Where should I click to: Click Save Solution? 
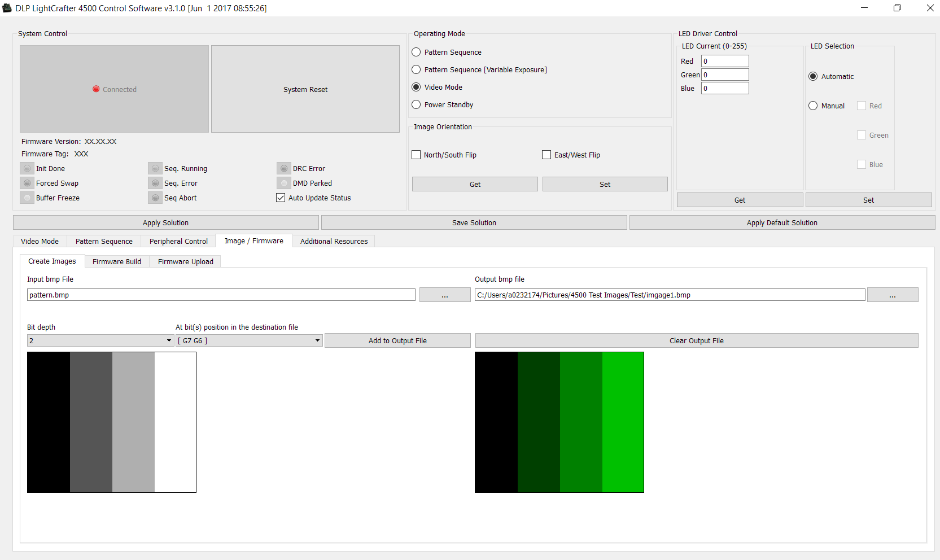pyautogui.click(x=474, y=222)
